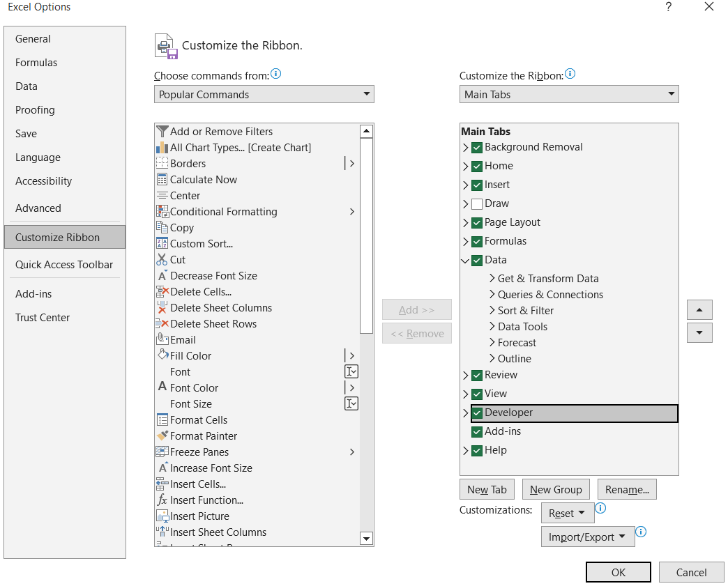Toggle the Developer tab checkbox
This screenshot has width=728, height=586.
coord(477,413)
